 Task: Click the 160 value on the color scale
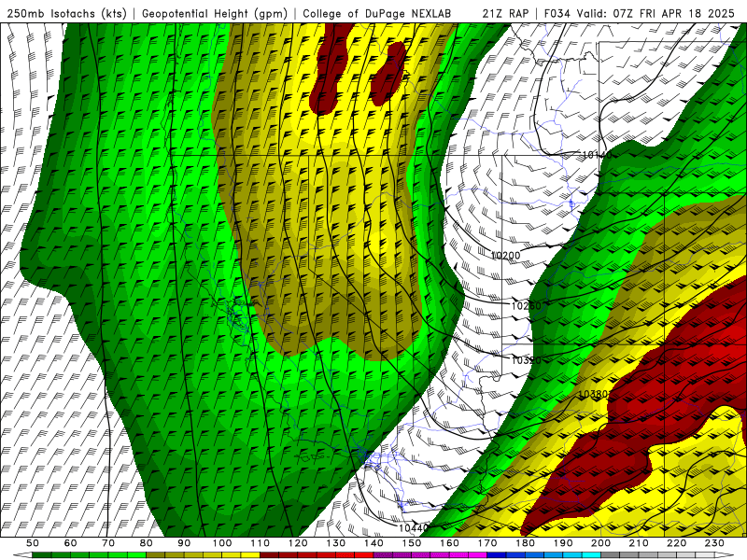tap(449, 543)
